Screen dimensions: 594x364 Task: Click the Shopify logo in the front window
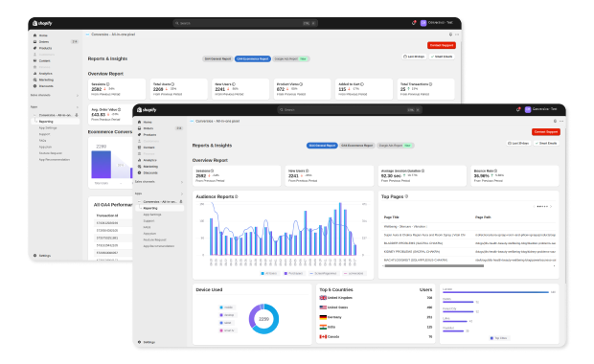(x=147, y=110)
